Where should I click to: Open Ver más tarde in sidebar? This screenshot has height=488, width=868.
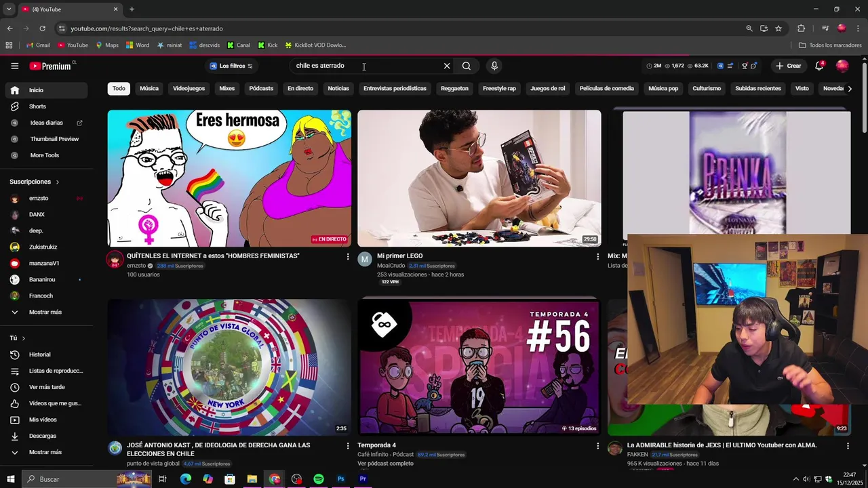pyautogui.click(x=46, y=387)
